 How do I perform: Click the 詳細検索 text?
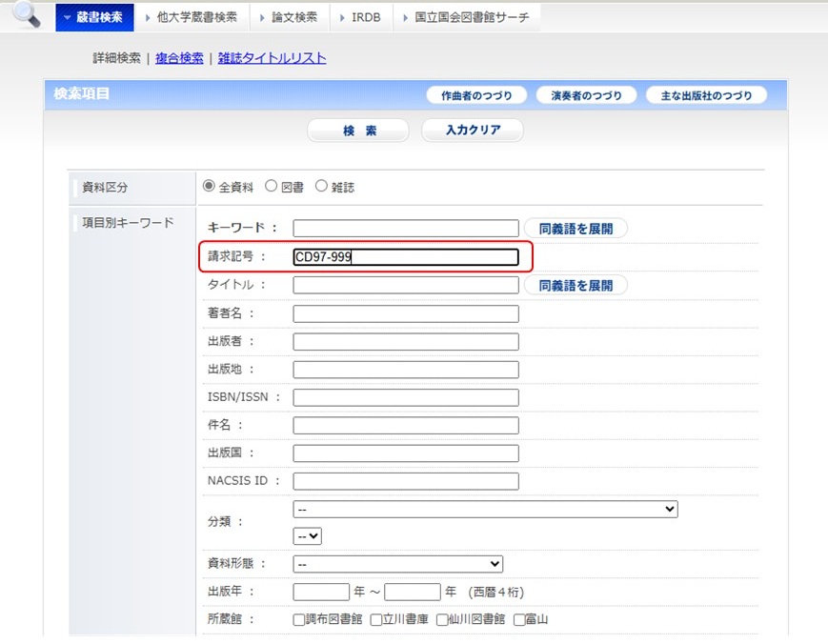[x=116, y=58]
